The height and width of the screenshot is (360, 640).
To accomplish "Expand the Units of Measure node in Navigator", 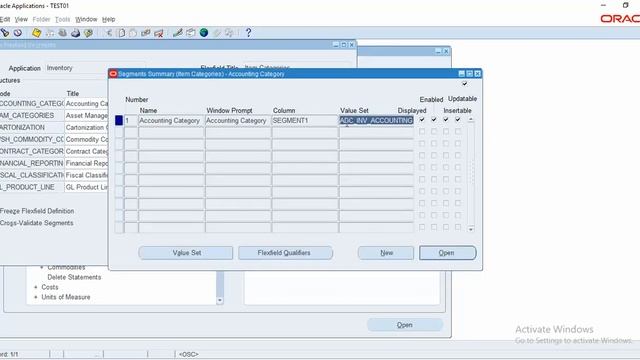I will (36, 297).
